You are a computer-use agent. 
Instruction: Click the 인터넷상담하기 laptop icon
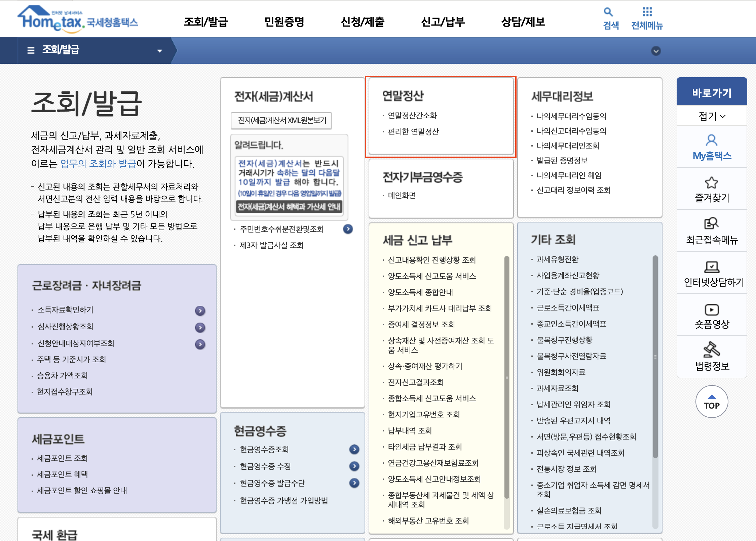712,267
